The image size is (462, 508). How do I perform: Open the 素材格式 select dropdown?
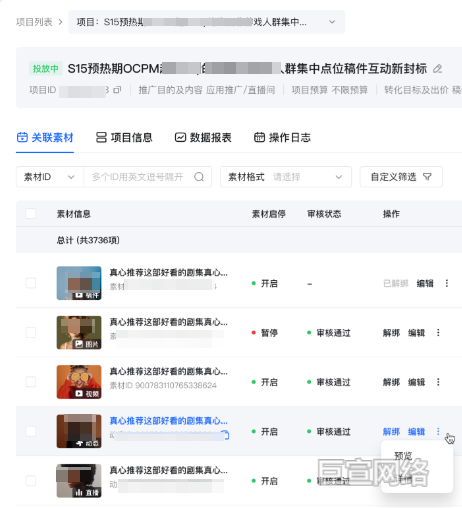pos(286,177)
